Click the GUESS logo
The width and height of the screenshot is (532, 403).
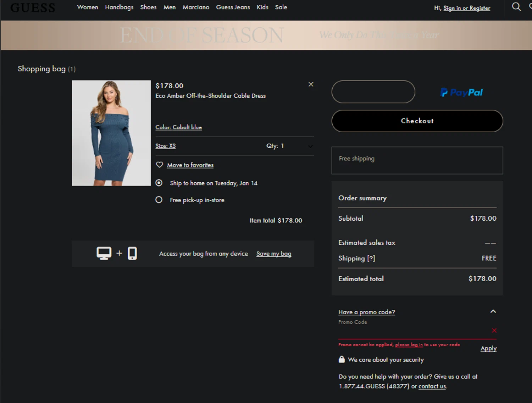(x=33, y=8)
